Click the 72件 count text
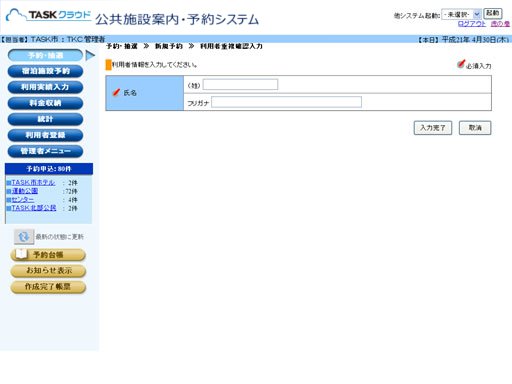Viewport: 512px width, 384px height. (x=71, y=191)
